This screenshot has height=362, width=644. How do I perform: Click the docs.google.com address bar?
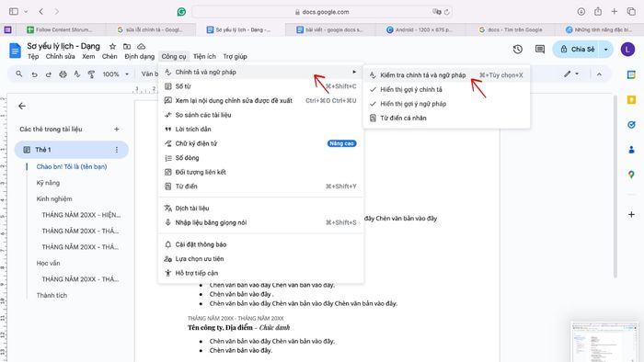[322, 12]
